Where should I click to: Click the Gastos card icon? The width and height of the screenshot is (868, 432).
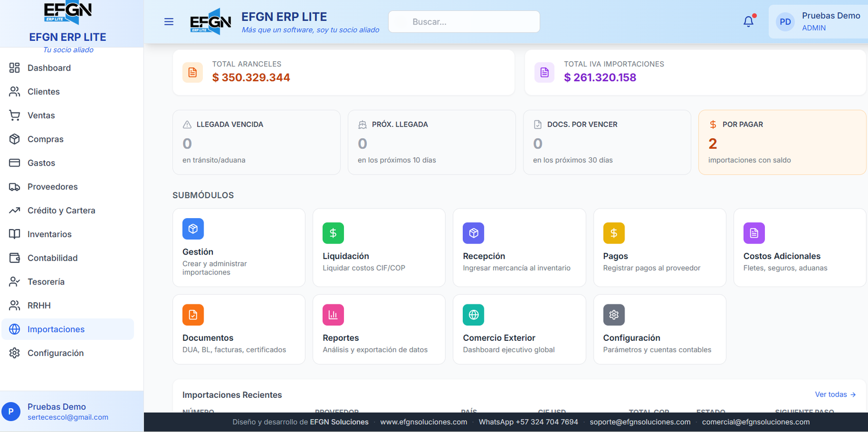point(15,163)
